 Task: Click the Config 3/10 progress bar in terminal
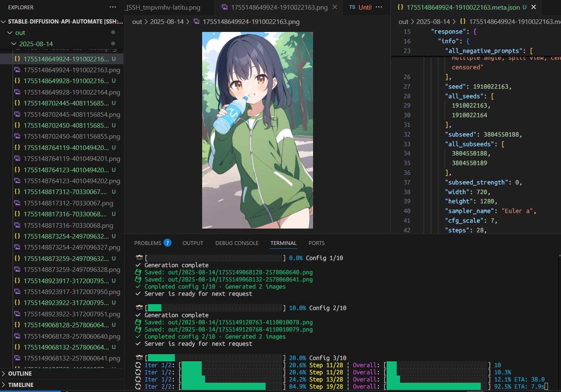click(215, 358)
